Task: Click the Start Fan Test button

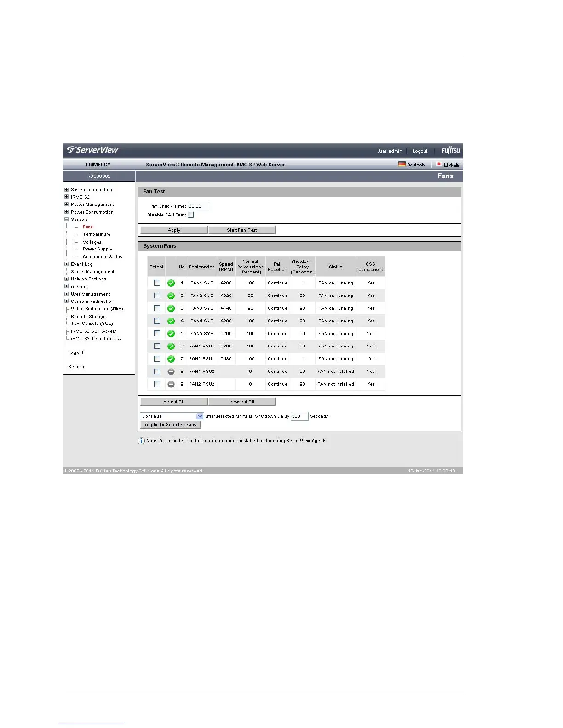Action: click(x=242, y=230)
